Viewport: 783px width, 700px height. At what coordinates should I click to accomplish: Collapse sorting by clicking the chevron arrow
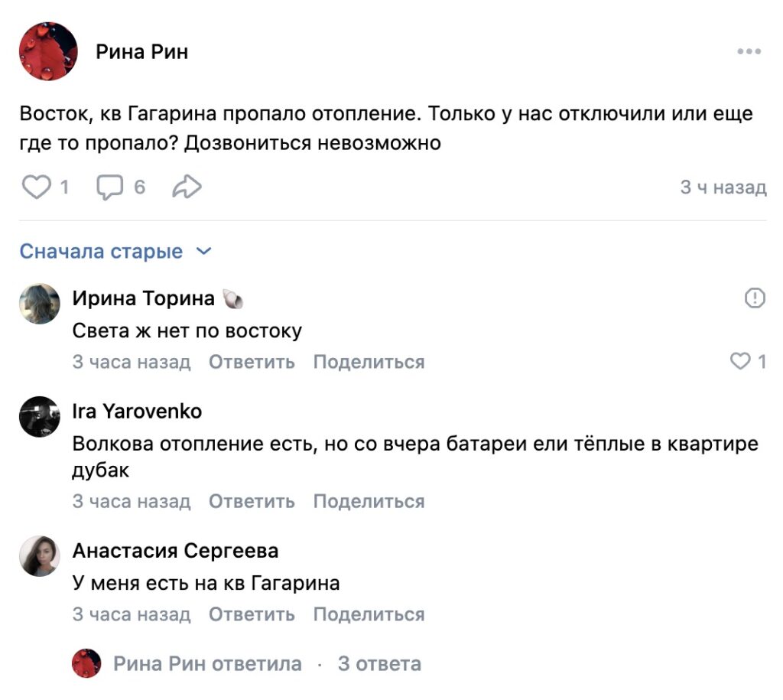(x=204, y=251)
